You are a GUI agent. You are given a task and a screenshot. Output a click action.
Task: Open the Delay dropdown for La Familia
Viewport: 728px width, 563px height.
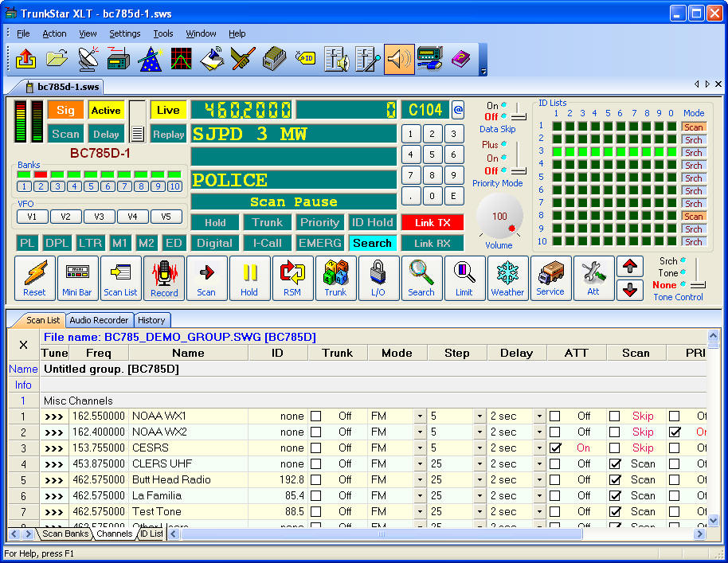pos(539,495)
